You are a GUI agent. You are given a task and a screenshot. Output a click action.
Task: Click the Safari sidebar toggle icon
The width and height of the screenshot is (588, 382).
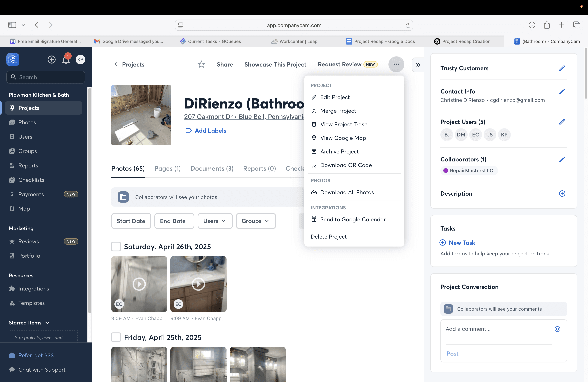(12, 25)
